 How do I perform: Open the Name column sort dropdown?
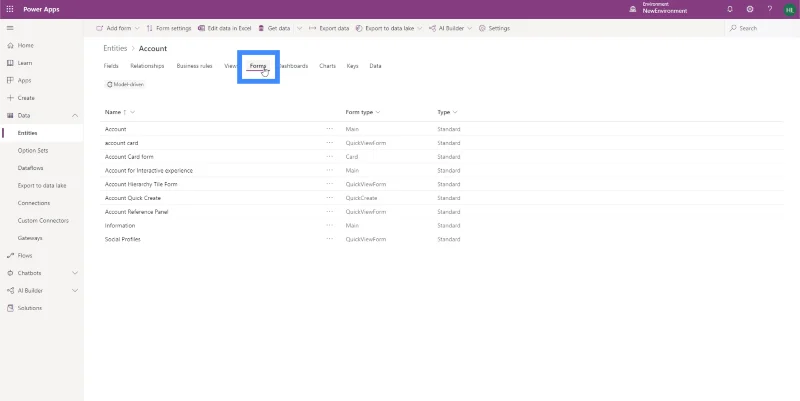[x=133, y=112]
